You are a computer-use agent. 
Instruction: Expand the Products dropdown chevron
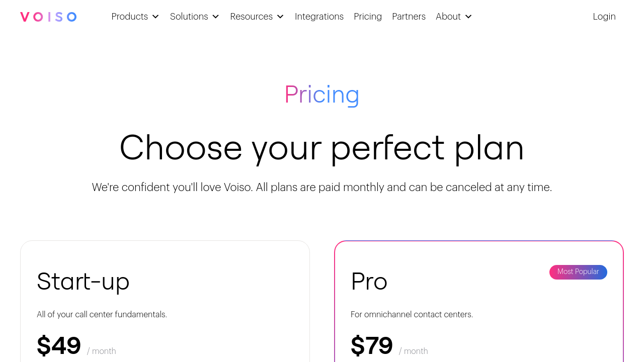pyautogui.click(x=155, y=17)
